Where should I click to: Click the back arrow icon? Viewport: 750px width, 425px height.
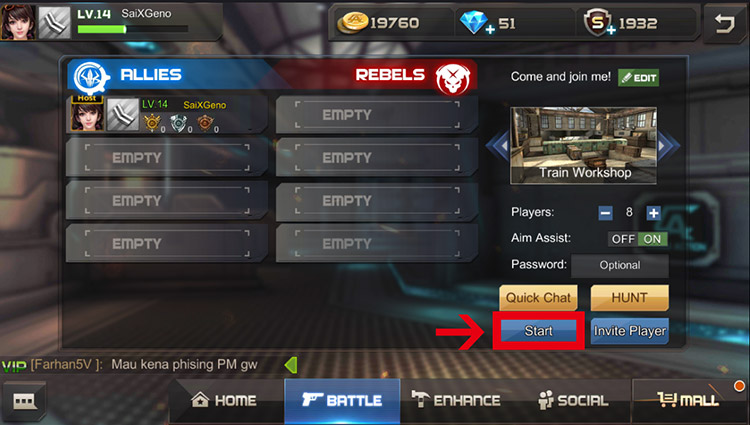tap(724, 23)
